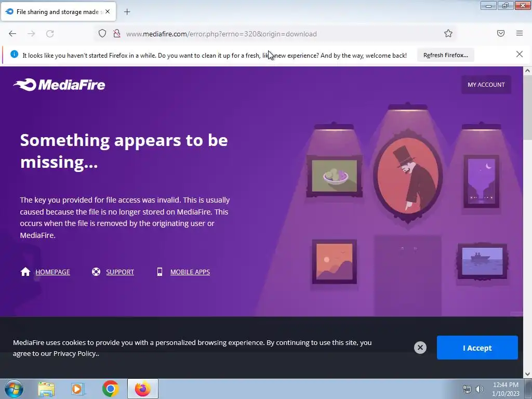Screen dimensions: 532x399
Task: Click the forward navigation arrow
Action: [31, 34]
